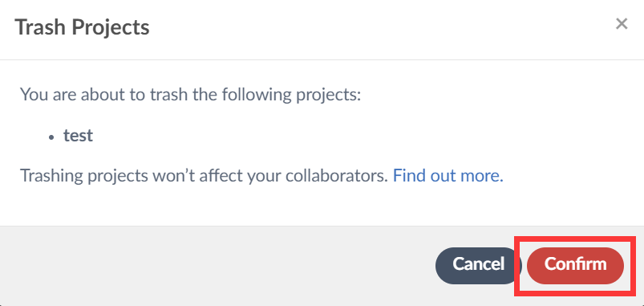Abort the trash action with Cancel
The image size is (644, 306).
coord(478,265)
